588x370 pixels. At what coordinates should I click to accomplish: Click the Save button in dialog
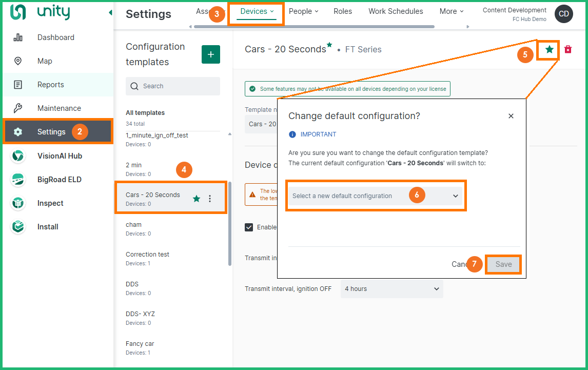(x=503, y=264)
